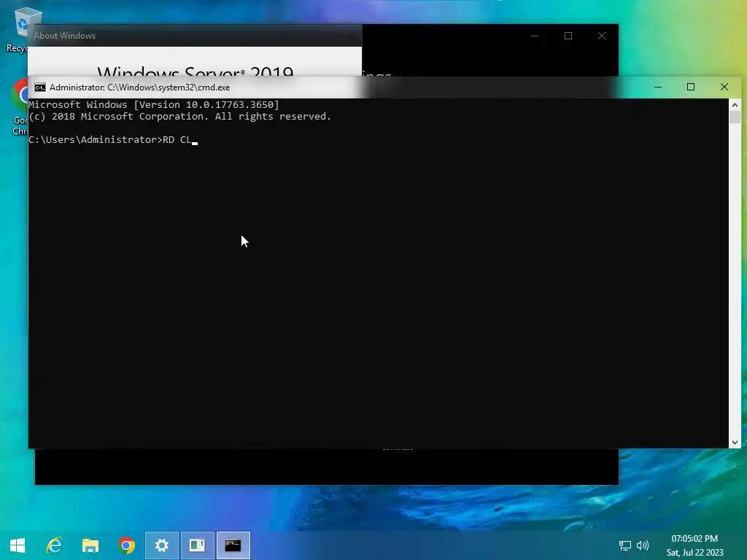Close the background Settings window

(602, 36)
